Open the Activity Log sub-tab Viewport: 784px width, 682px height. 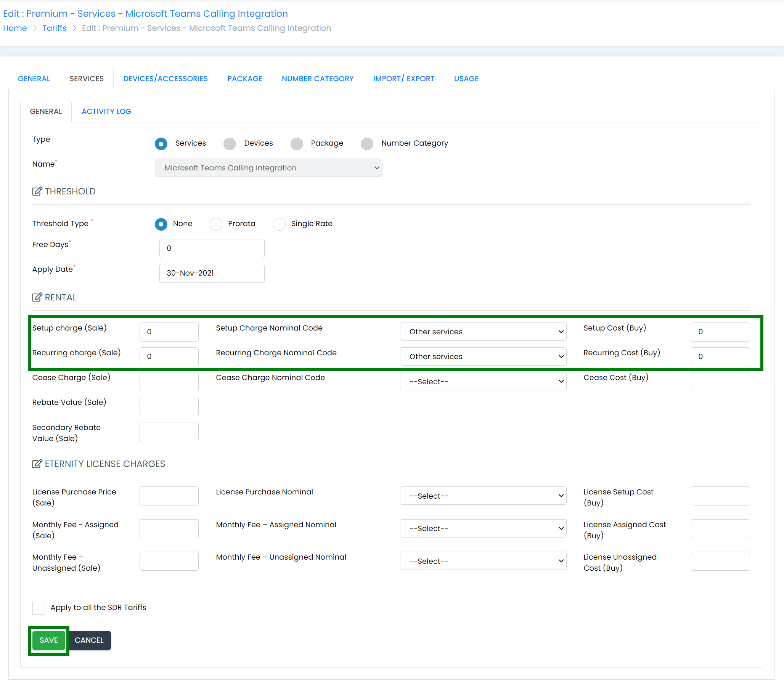tap(106, 111)
